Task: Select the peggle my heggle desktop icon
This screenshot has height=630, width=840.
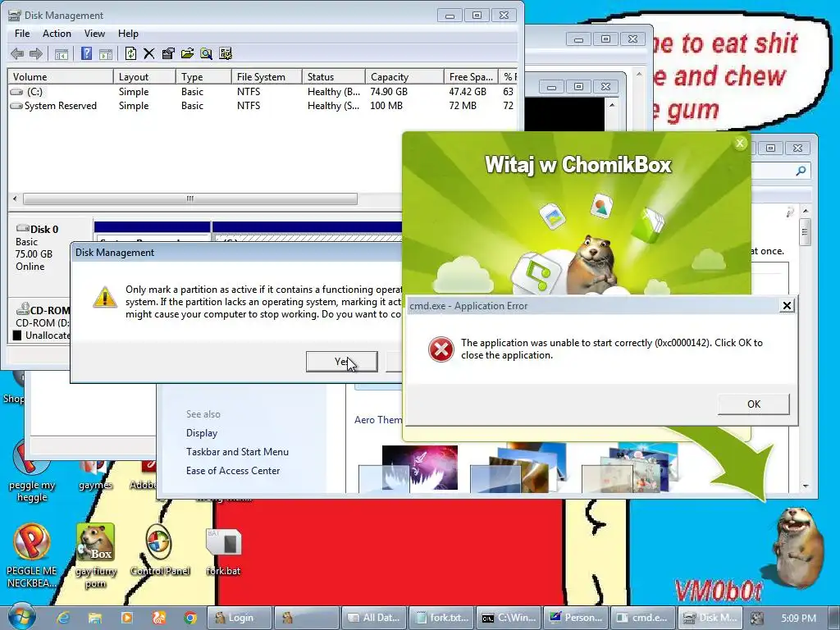Action: coord(32,472)
